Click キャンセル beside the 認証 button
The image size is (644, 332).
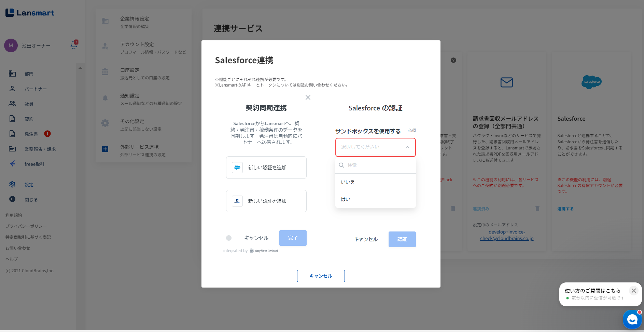[366, 239]
